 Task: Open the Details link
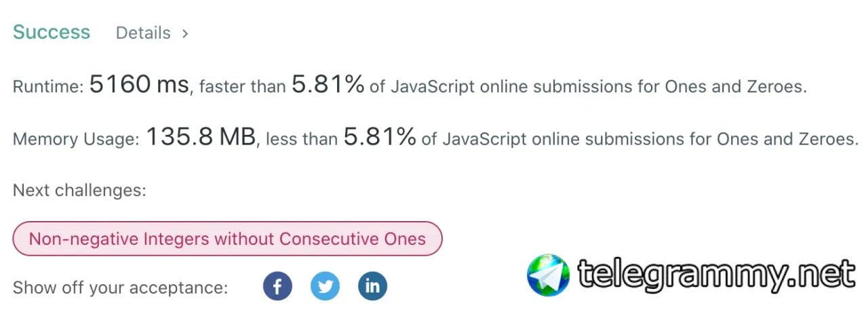(x=143, y=33)
